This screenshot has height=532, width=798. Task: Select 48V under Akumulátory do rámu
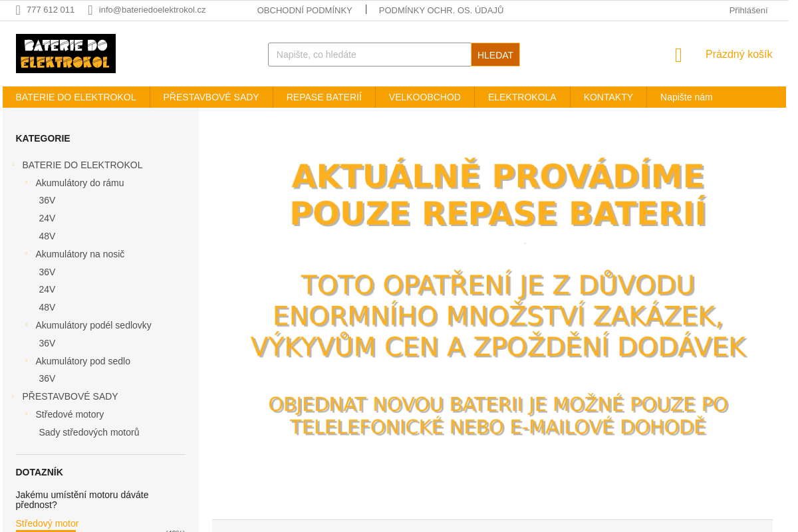tap(47, 236)
